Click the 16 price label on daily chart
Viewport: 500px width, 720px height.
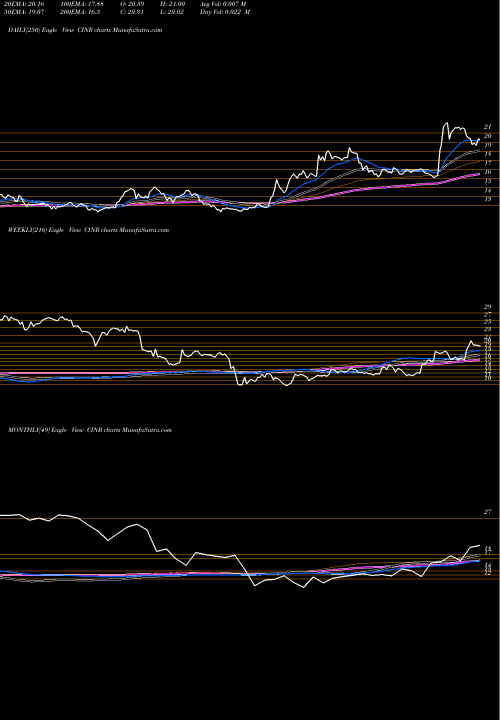(x=488, y=172)
